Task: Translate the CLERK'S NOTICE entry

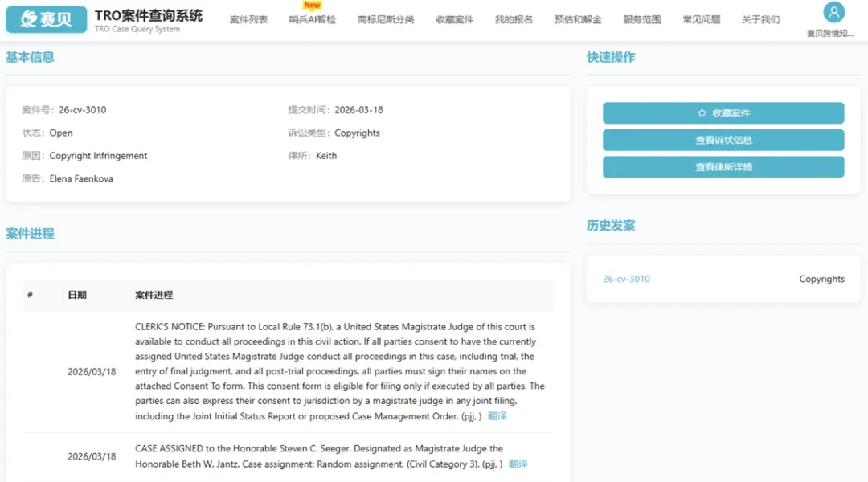Action: click(x=497, y=415)
